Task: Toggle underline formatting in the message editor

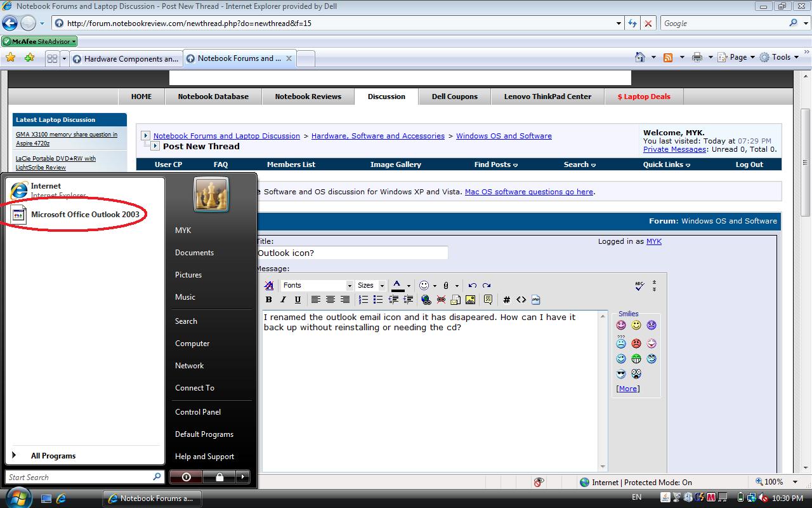Action: [298, 300]
